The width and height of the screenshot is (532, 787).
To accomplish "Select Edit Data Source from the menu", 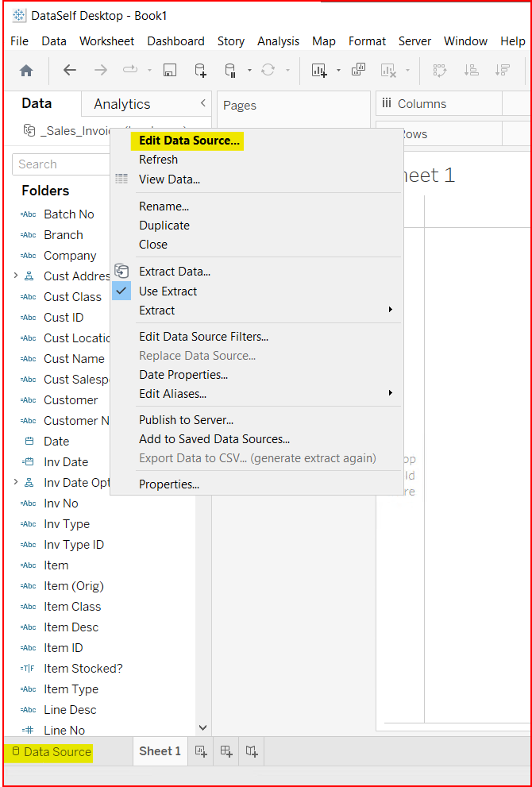I will click(187, 140).
